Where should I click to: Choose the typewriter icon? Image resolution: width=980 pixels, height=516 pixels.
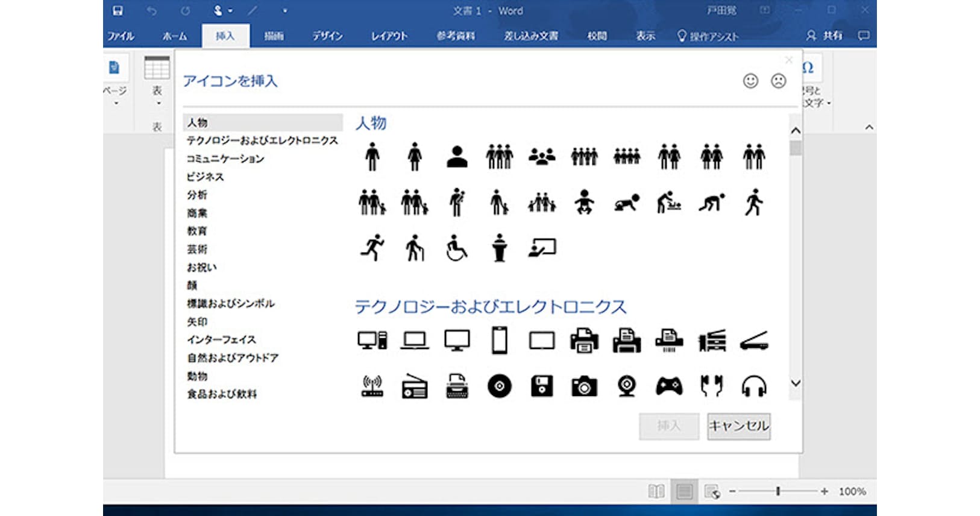[x=457, y=386]
